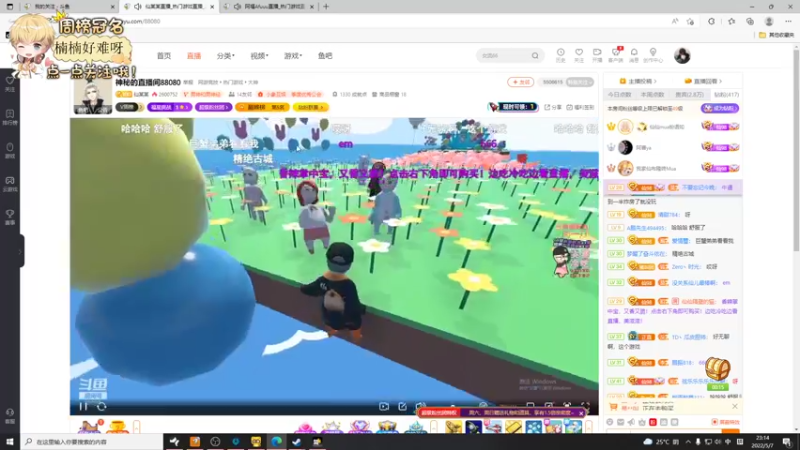
Task: Reload the stream with refresh icon
Action: click(x=102, y=407)
